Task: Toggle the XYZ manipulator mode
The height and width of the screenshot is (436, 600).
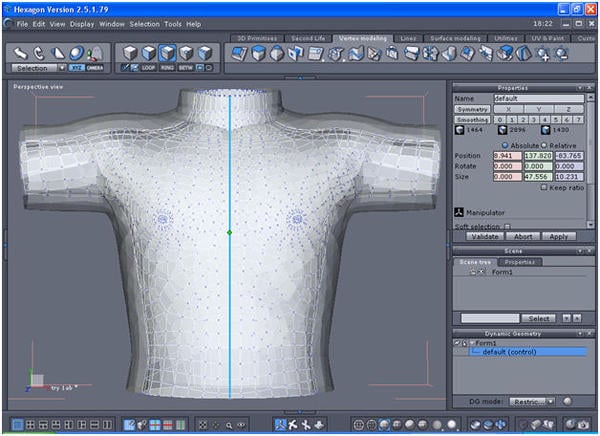Action: point(77,68)
